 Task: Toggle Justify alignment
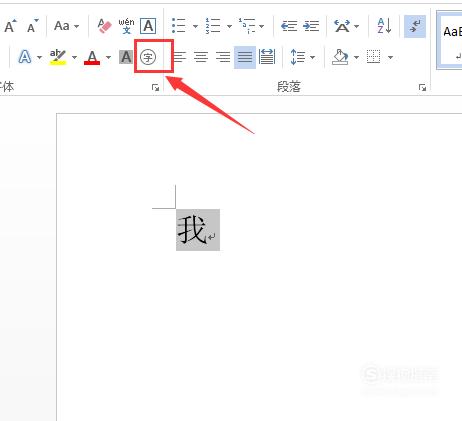coord(245,57)
